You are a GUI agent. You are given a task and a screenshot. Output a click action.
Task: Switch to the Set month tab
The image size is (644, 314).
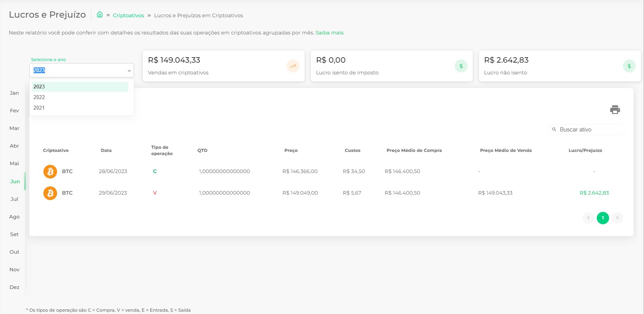(x=14, y=235)
